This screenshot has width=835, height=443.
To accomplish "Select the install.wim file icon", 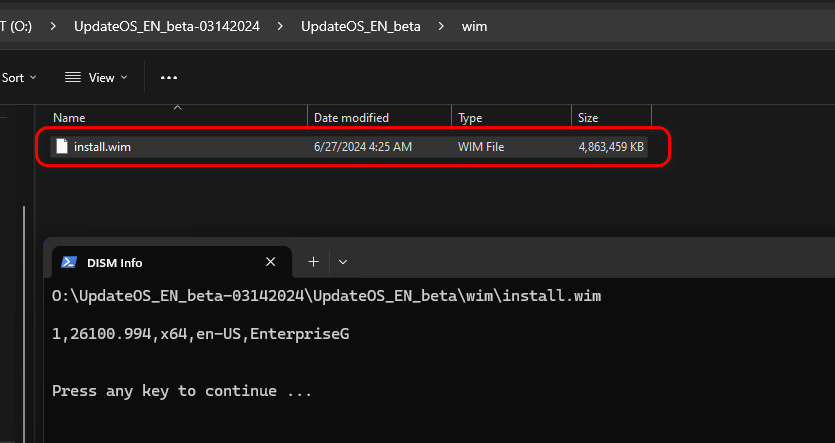I will (x=62, y=146).
